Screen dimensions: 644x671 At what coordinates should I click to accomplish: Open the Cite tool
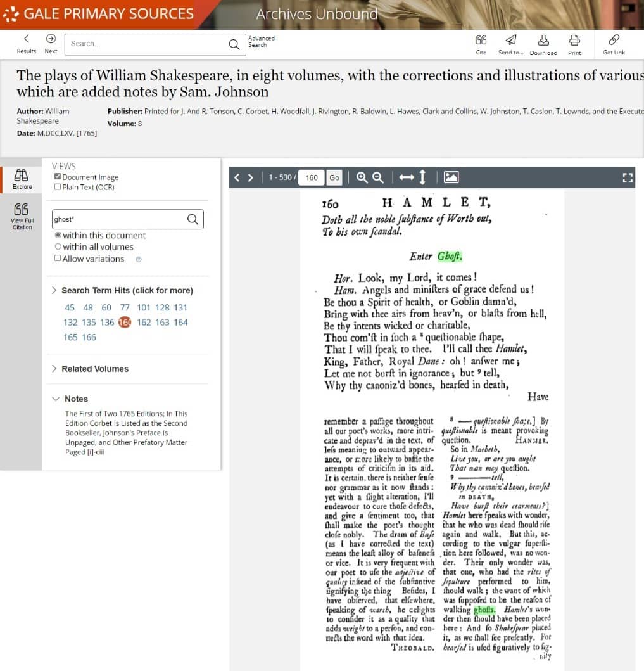pos(481,44)
